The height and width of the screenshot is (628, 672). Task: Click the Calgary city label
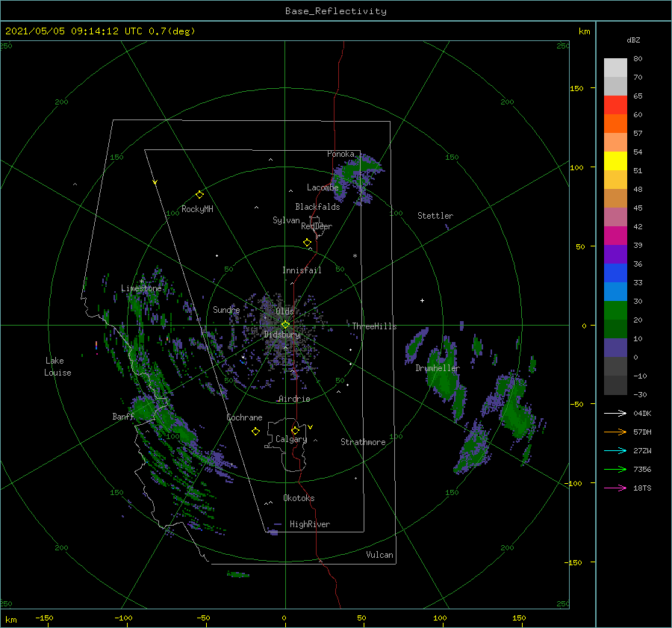(291, 439)
